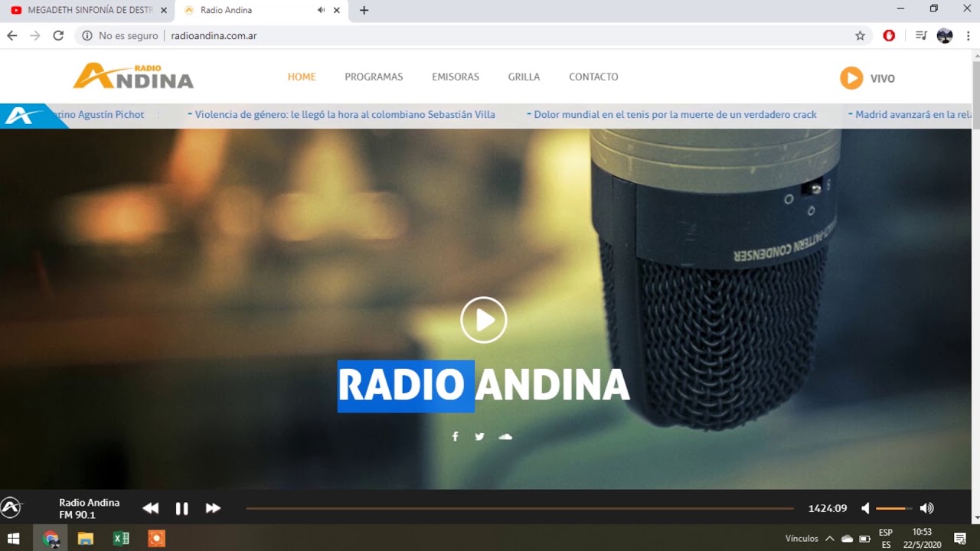Click the orange VIVO play icon
Image resolution: width=980 pixels, height=551 pixels.
point(851,78)
